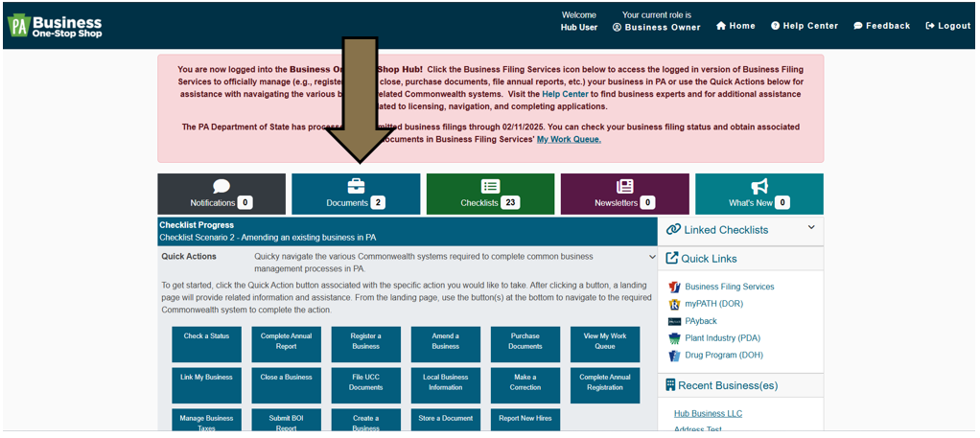Screen dimensions: 980x438
Task: Click the Manage Business Taxes button
Action: pyautogui.click(x=206, y=420)
